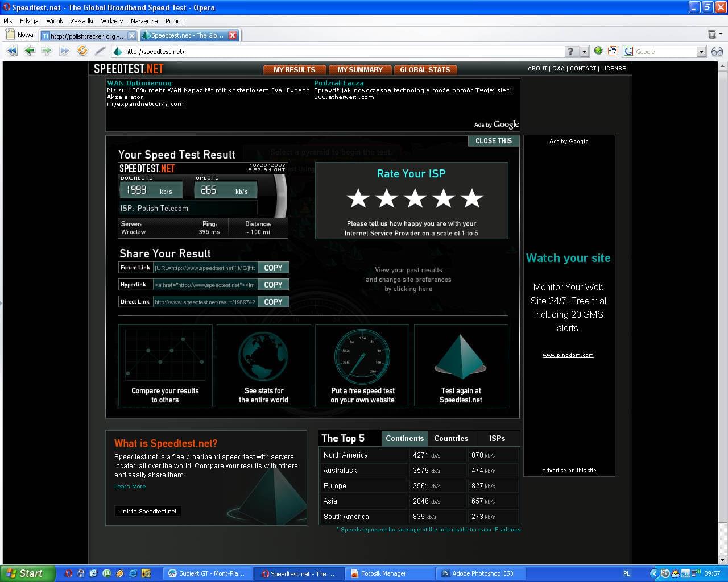Image resolution: width=728 pixels, height=582 pixels.
Task: Click the Forum Link text field
Action: pyautogui.click(x=205, y=268)
